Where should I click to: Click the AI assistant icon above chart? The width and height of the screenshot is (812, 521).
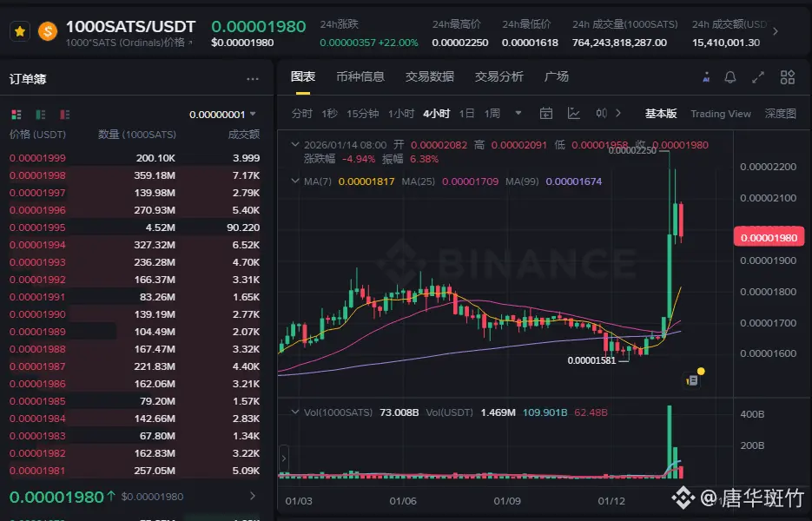click(x=706, y=77)
